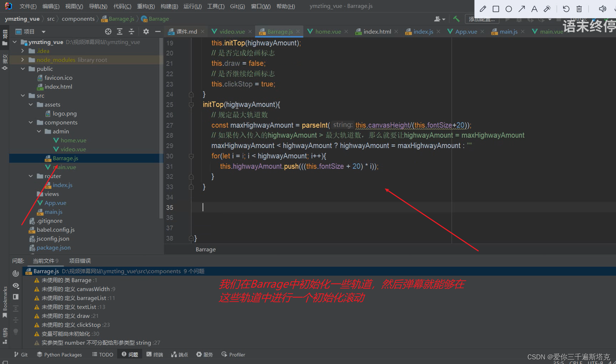The height and width of the screenshot is (364, 616).
Task: Collapse the public folder
Action: pyautogui.click(x=23, y=69)
